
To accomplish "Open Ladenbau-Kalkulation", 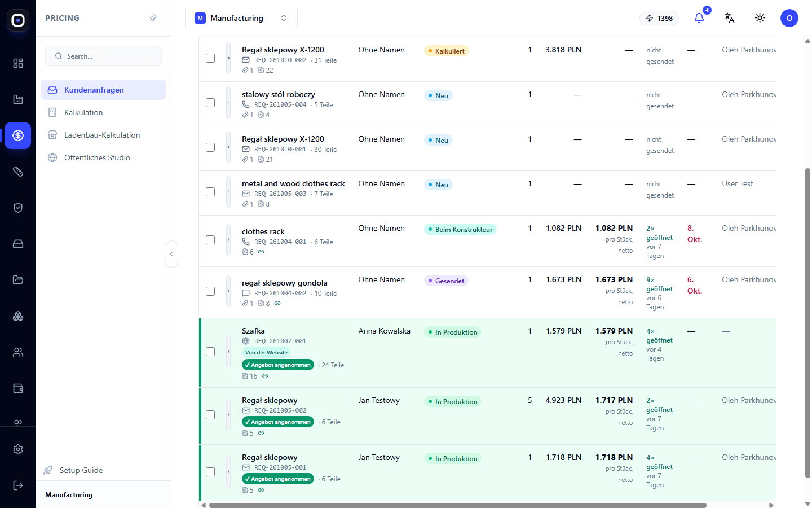I will (x=103, y=135).
